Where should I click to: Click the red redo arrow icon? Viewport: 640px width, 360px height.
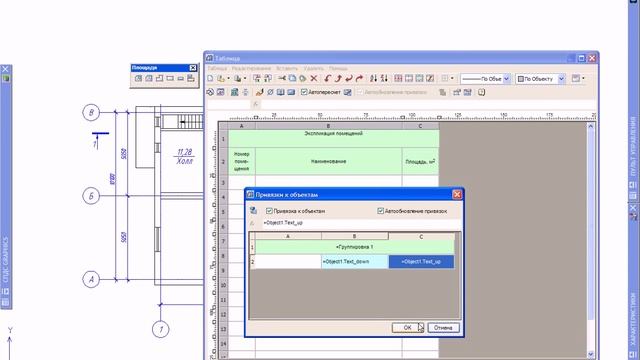pyautogui.click(x=359, y=78)
